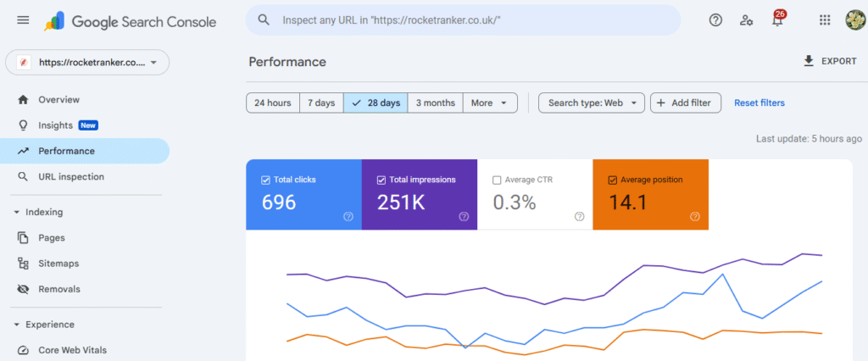The height and width of the screenshot is (361, 868).
Task: Uncheck the Total impressions checkbox
Action: pos(381,180)
